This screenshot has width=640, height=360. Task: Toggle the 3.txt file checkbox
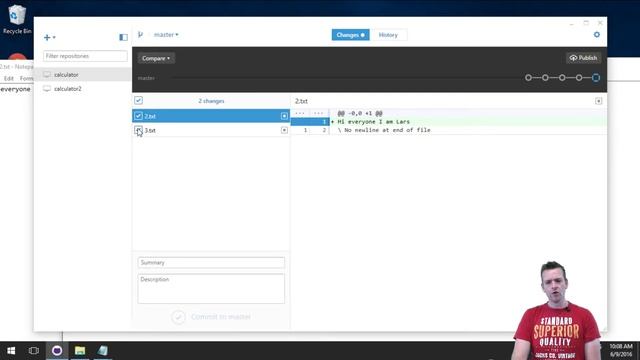point(138,130)
